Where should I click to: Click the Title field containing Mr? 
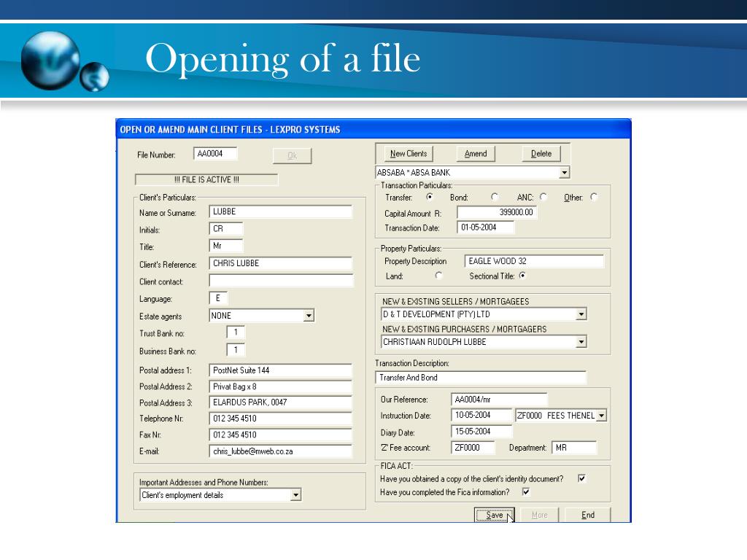[x=226, y=246]
